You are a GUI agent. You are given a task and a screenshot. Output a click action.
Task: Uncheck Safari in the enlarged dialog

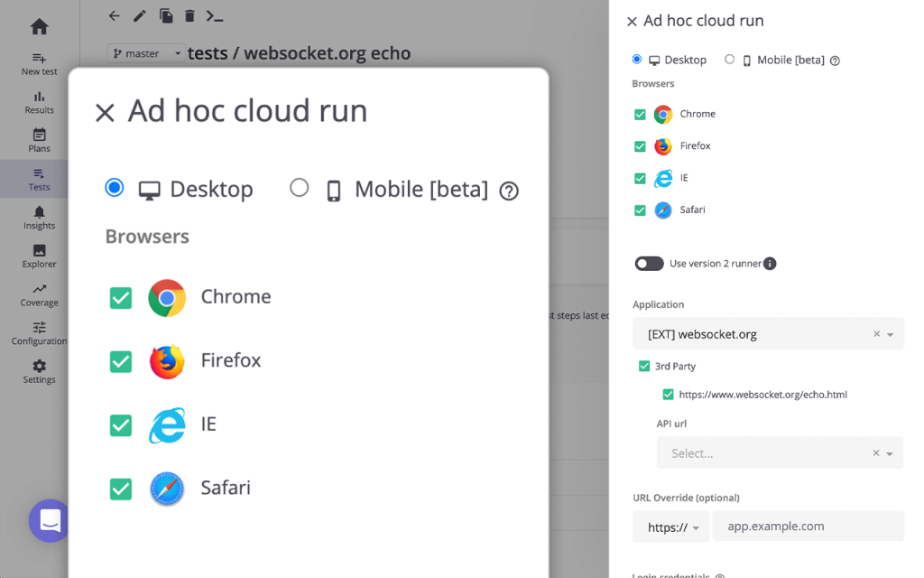click(x=121, y=489)
